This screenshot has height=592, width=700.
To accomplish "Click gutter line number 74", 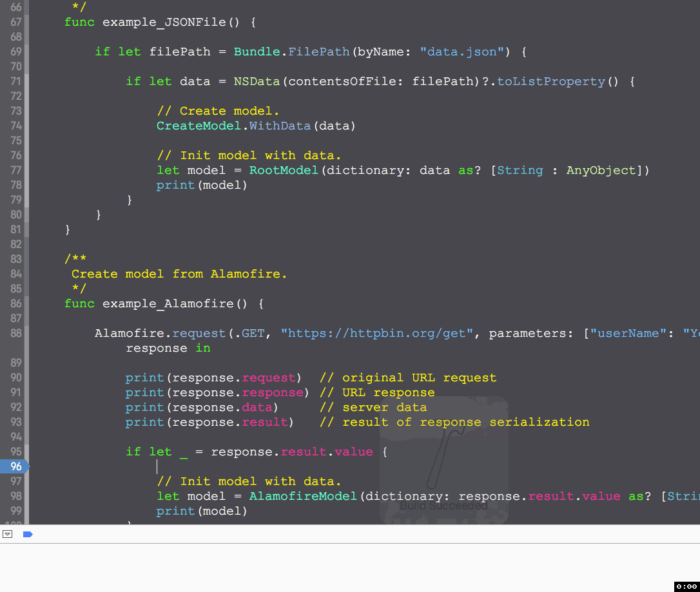I will point(16,126).
